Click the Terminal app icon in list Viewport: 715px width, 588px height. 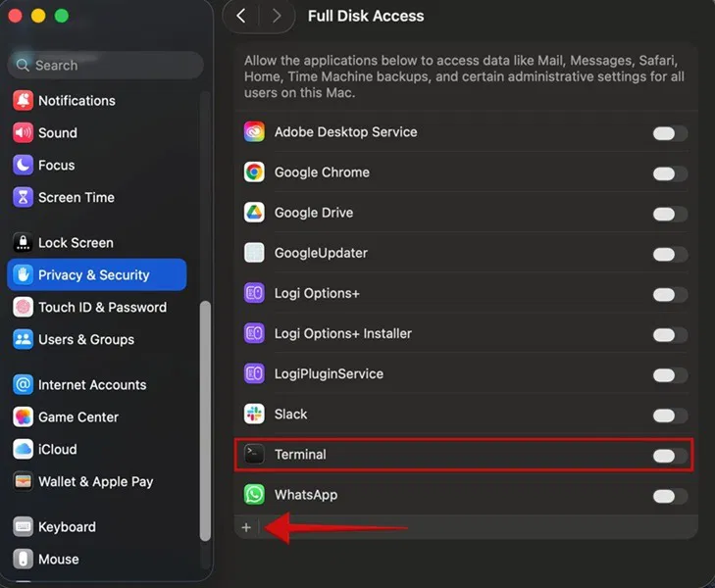click(x=254, y=455)
